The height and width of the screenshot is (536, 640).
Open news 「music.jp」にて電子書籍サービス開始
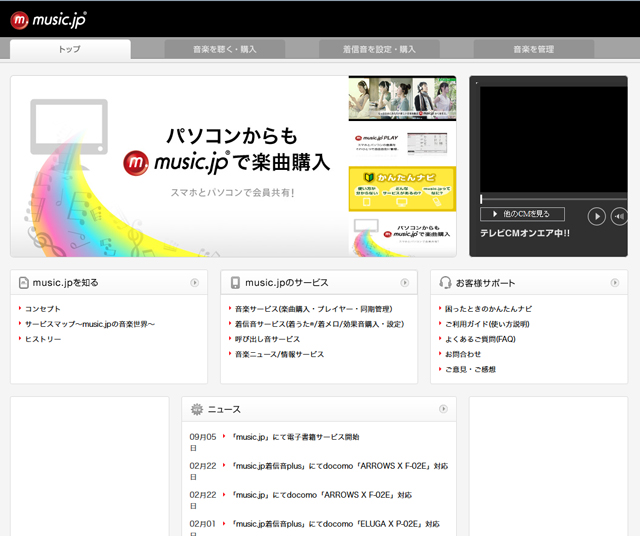coord(296,437)
